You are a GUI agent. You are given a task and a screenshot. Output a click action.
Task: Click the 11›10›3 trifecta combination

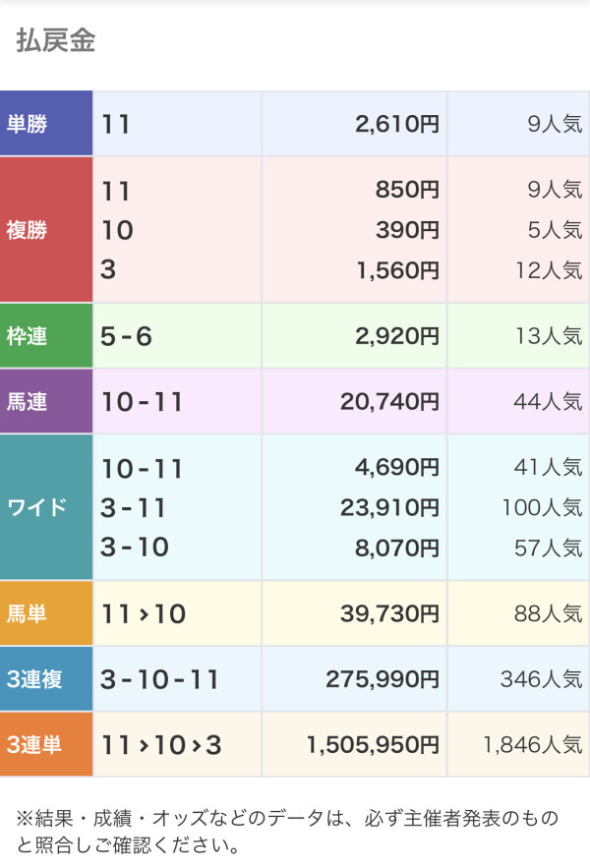[161, 745]
